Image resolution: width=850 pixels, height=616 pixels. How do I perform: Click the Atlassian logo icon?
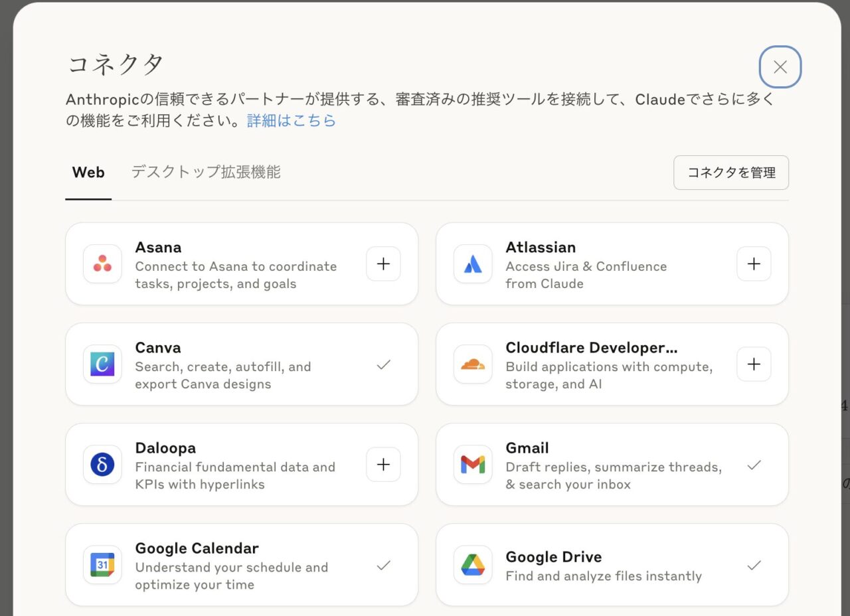point(473,264)
